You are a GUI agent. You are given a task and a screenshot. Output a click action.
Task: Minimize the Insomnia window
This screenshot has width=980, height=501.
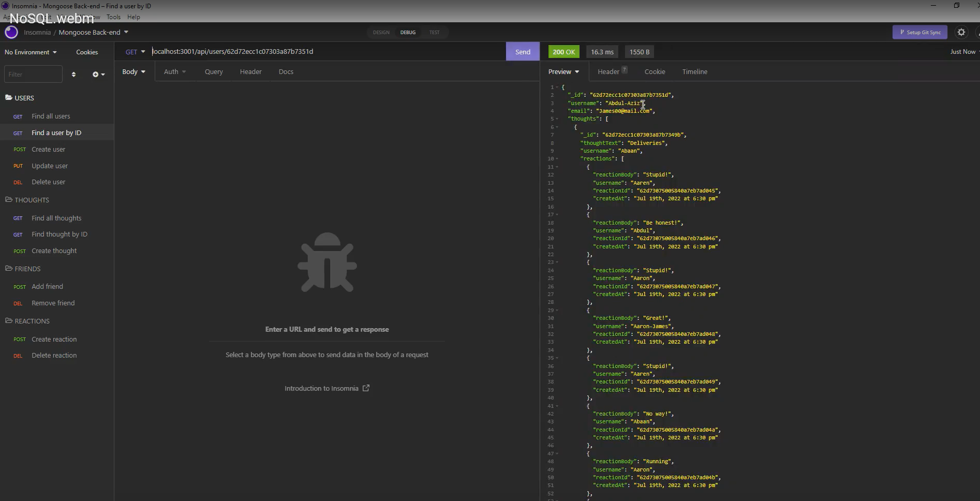933,6
